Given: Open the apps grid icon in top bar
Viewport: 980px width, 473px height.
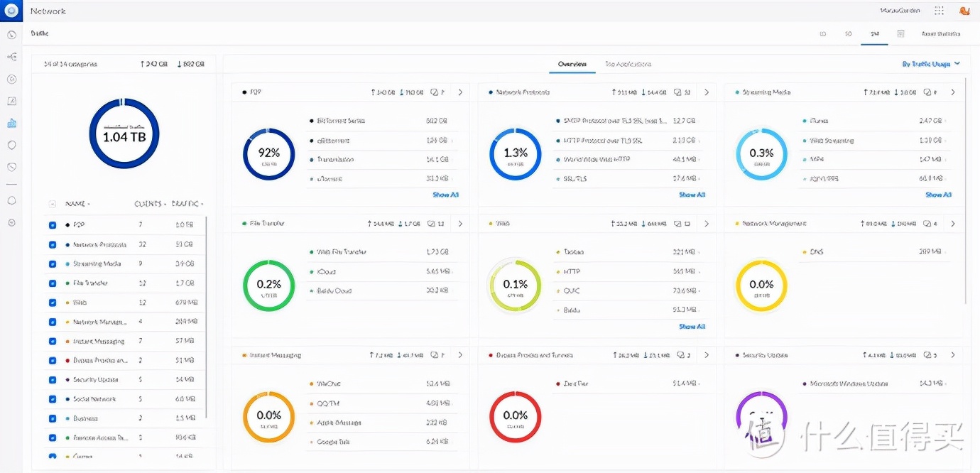Looking at the screenshot, I should [940, 11].
